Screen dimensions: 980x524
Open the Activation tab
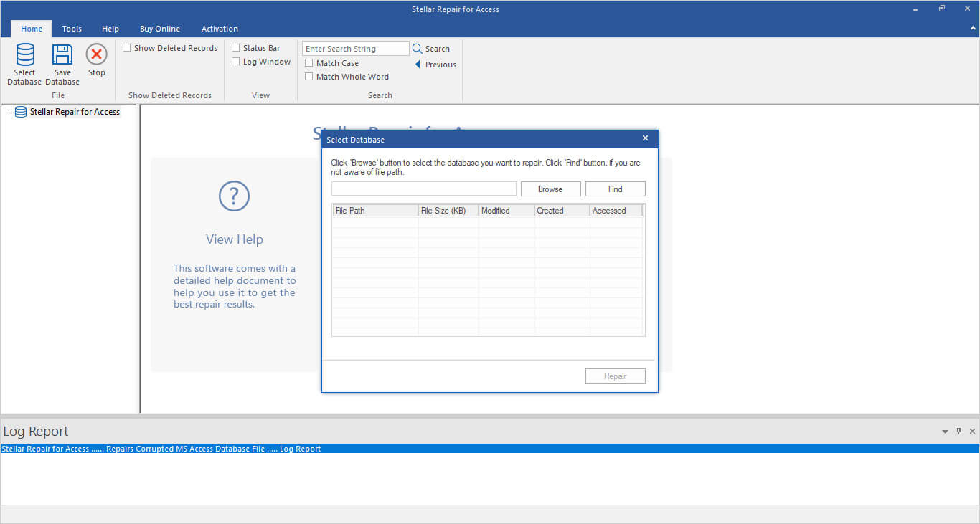pyautogui.click(x=220, y=29)
